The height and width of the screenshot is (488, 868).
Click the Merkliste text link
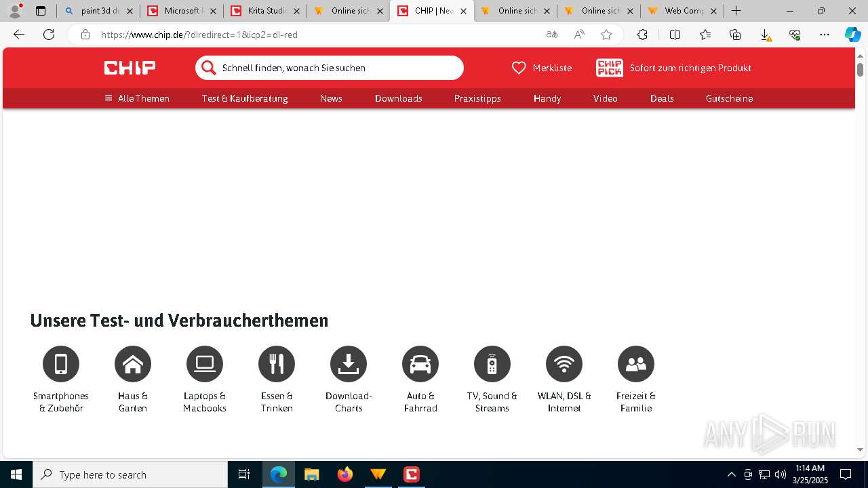pyautogui.click(x=552, y=68)
